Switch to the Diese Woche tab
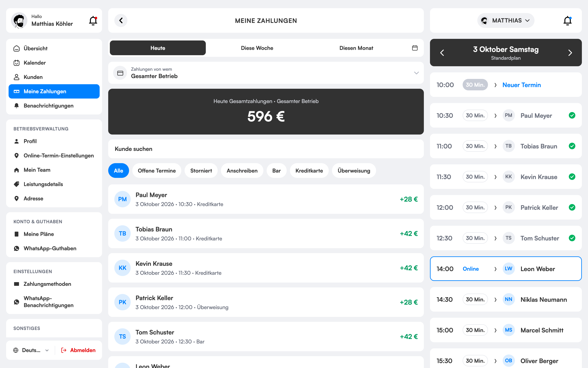The image size is (588, 368). click(257, 48)
